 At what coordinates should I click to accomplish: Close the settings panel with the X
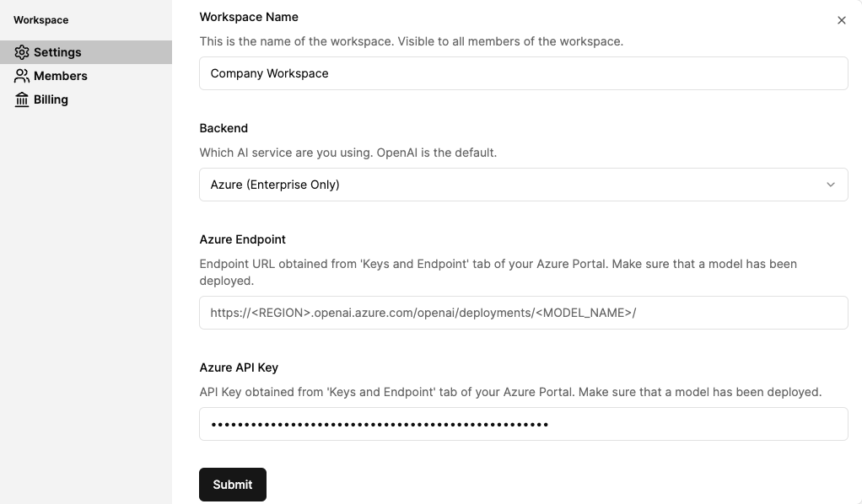tap(841, 20)
